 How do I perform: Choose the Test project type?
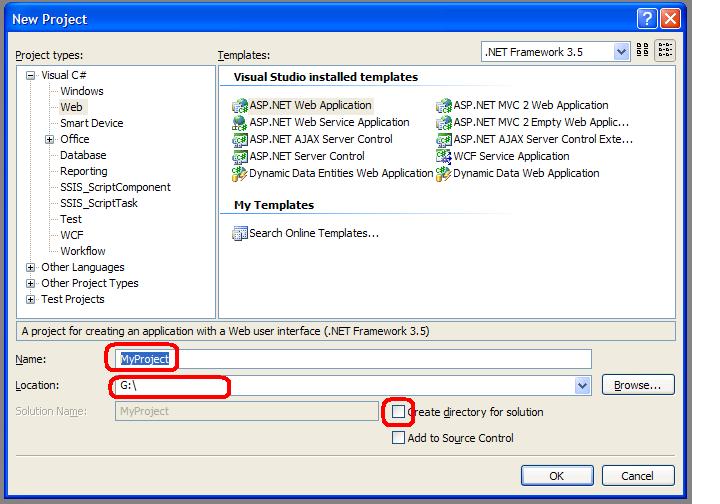(x=71, y=219)
